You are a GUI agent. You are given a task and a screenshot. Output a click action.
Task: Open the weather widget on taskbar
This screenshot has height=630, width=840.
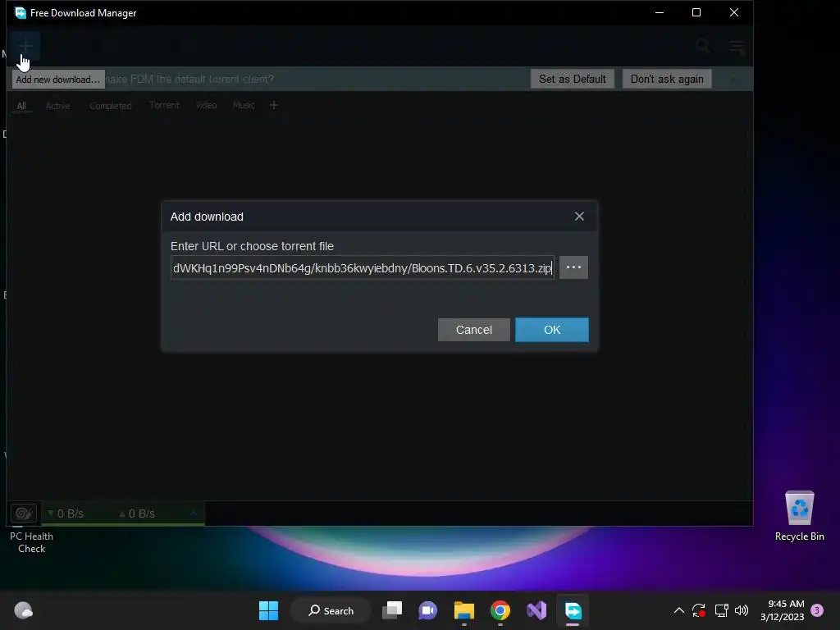[x=24, y=610]
